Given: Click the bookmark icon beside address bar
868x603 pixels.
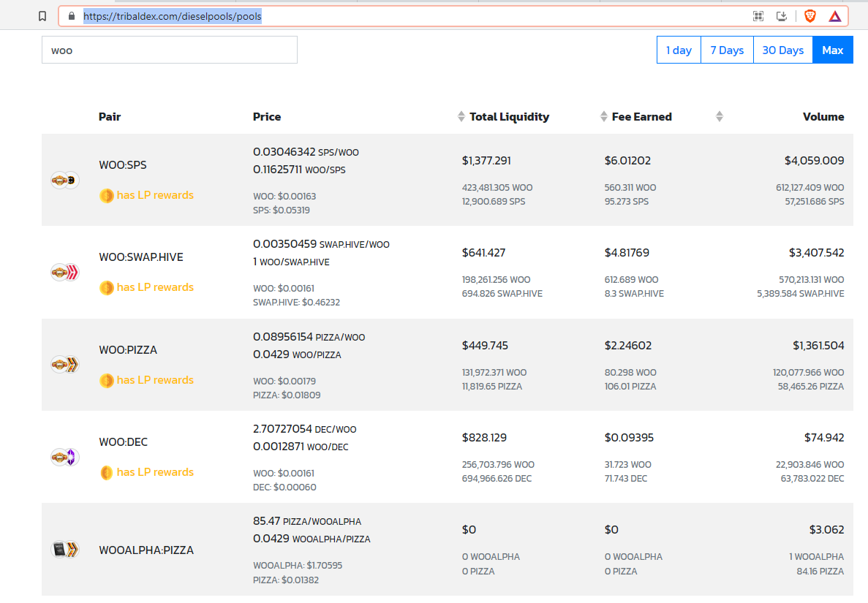Looking at the screenshot, I should 42,16.
